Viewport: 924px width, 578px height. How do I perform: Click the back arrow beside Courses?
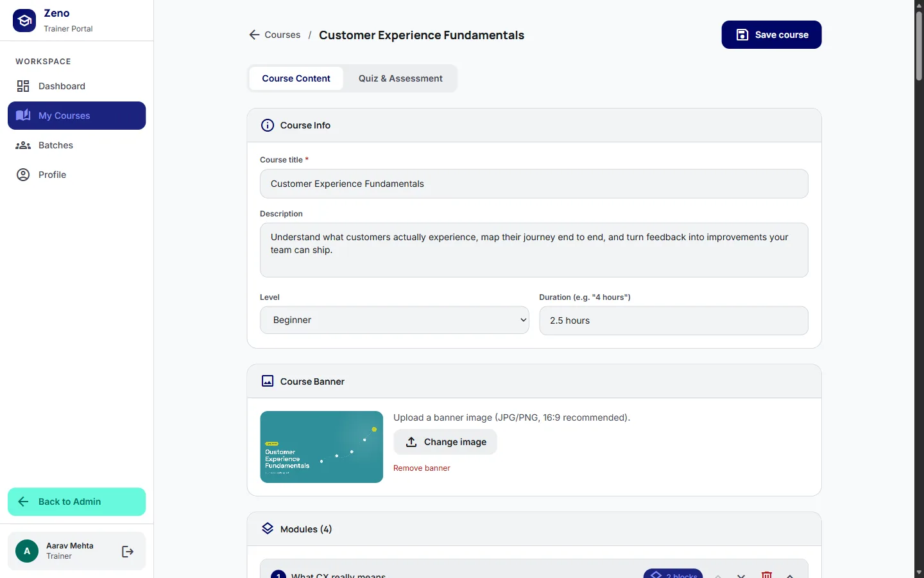(254, 35)
